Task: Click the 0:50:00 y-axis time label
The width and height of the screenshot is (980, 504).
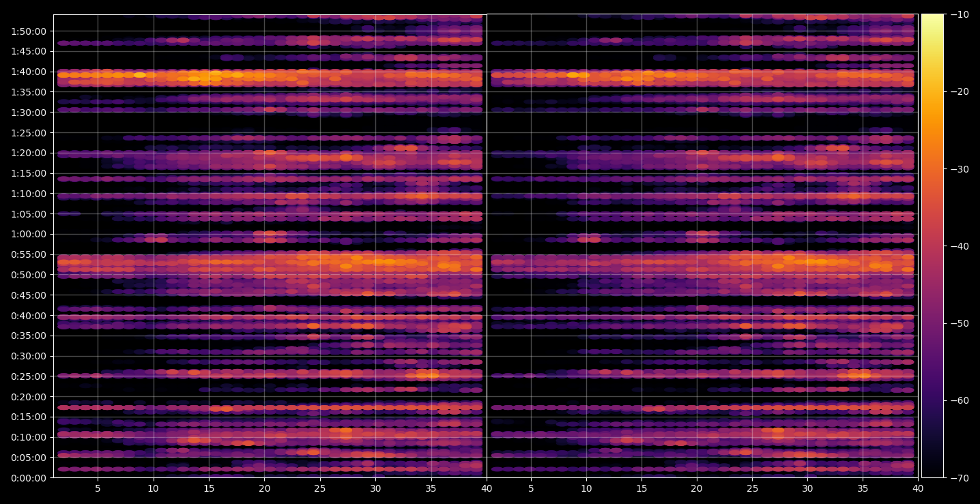Action: tap(29, 275)
